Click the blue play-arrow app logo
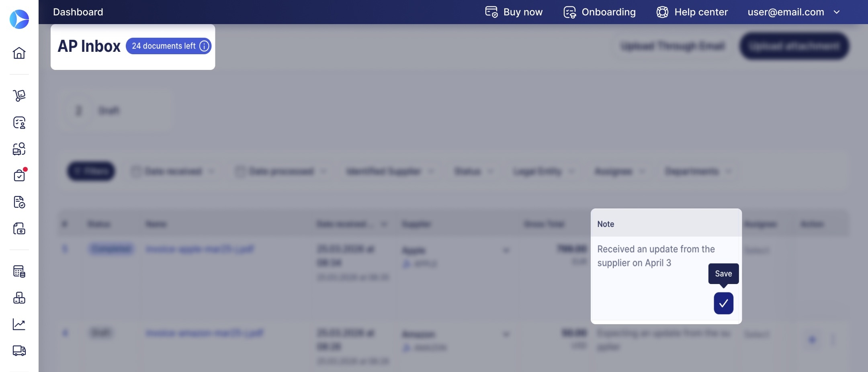The image size is (868, 372). pos(19,19)
